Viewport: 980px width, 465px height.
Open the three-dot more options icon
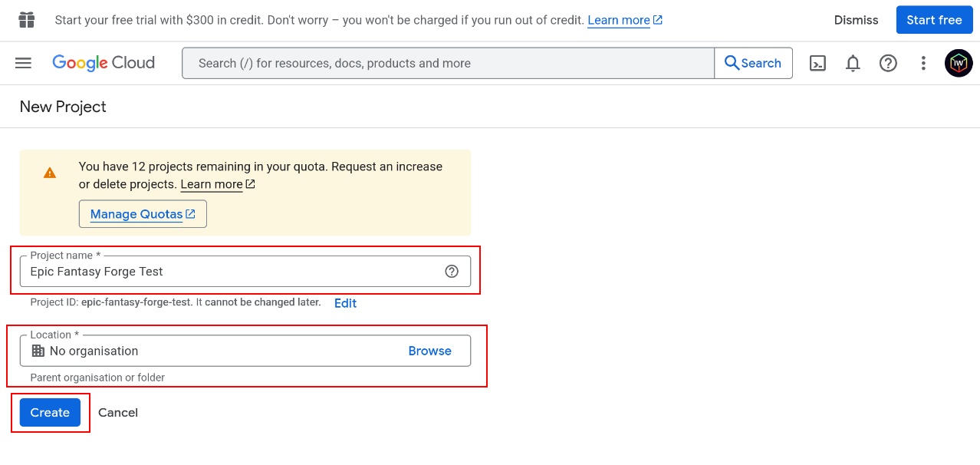point(923,63)
